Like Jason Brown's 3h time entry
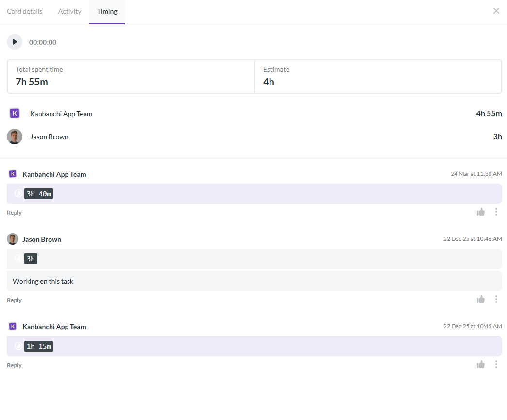Screen dimensions: 507x420 point(480,300)
